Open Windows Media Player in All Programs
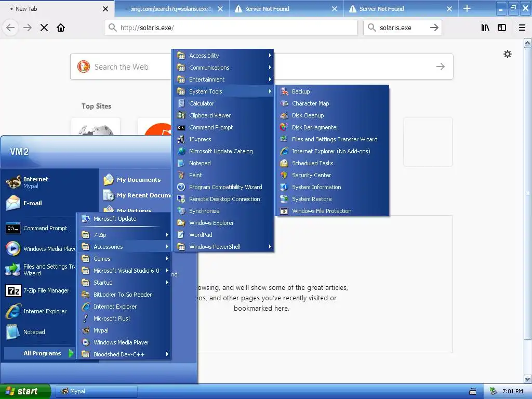This screenshot has width=532, height=399. pos(124,342)
